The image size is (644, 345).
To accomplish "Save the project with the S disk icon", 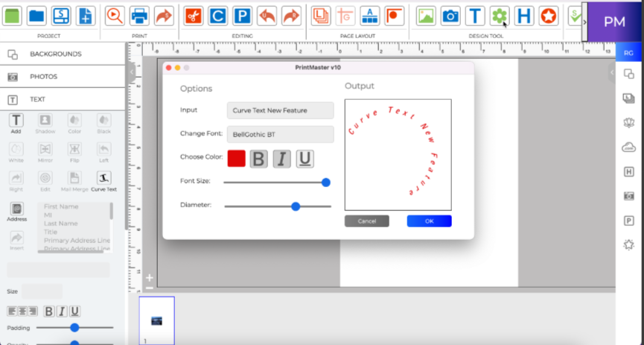I will [x=61, y=16].
